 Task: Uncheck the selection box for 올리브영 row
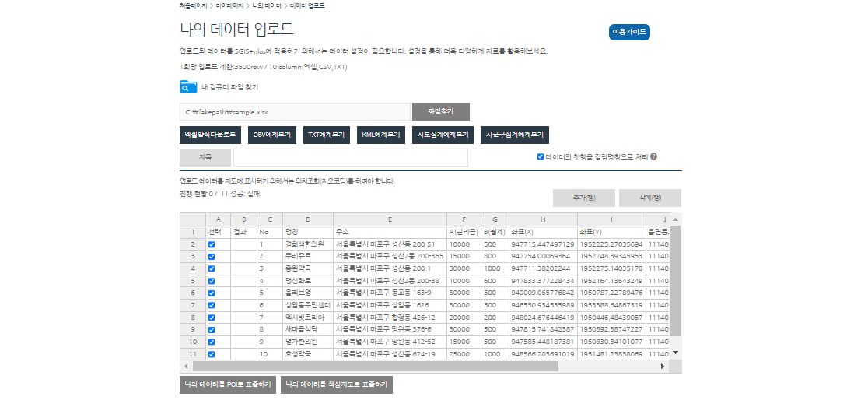[x=212, y=293]
